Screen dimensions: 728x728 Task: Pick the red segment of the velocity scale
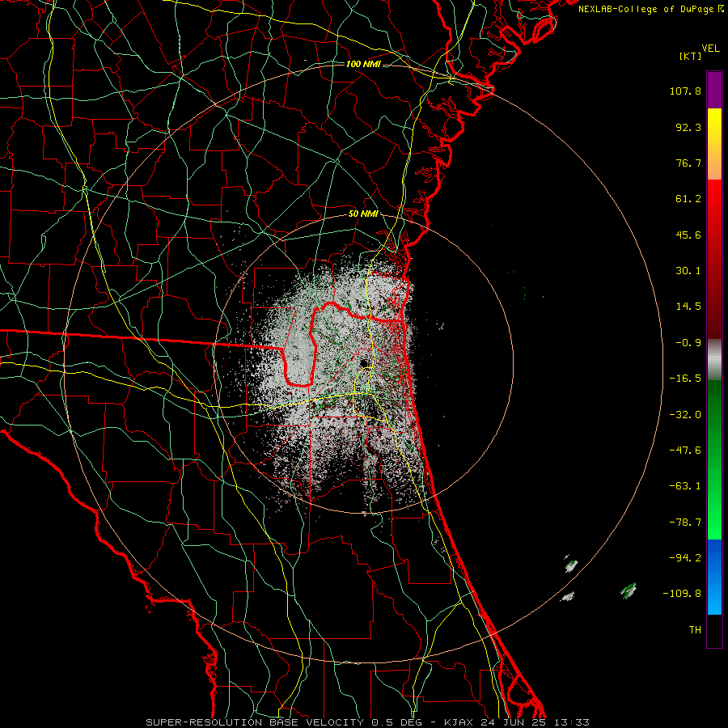(714, 259)
